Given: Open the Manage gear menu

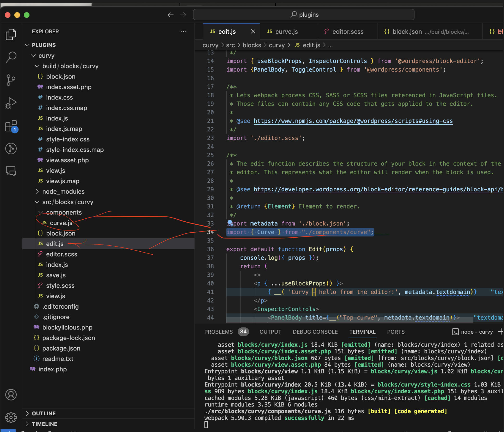Looking at the screenshot, I should 11,417.
